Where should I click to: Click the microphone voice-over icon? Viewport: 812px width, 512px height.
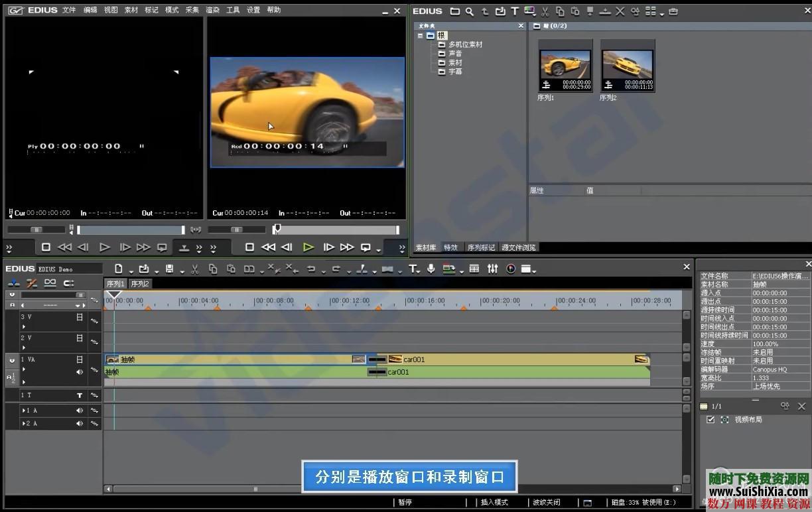click(431, 269)
